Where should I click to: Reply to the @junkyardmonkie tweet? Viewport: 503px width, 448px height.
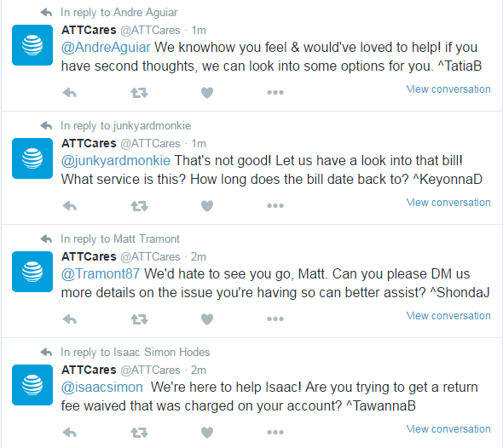coord(70,206)
